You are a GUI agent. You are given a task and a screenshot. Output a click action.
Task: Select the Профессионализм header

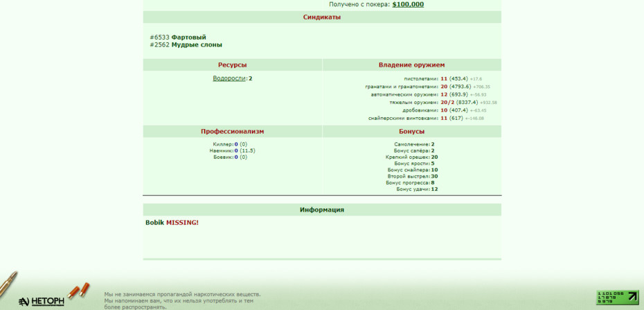point(233,132)
